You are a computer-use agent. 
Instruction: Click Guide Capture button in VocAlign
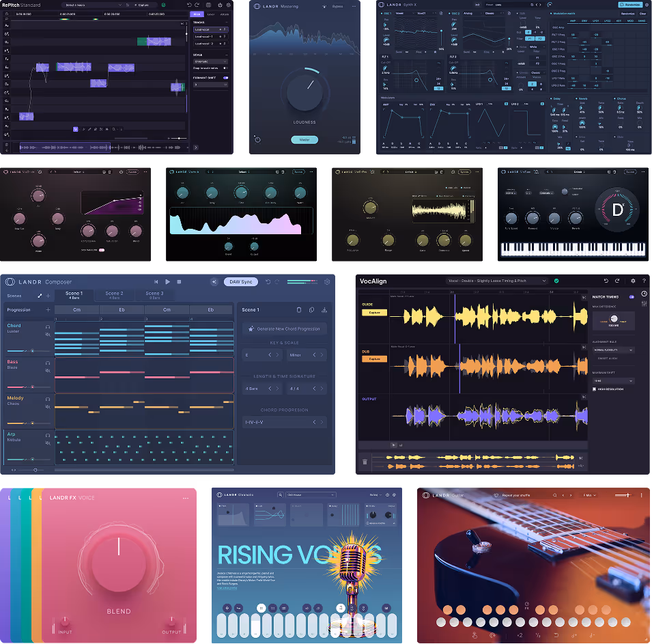[x=374, y=312]
